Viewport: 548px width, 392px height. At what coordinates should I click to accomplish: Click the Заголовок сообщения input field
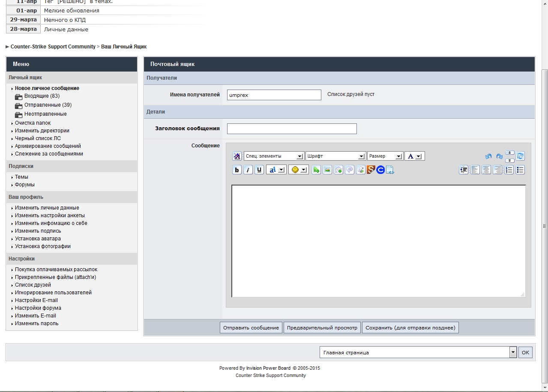point(292,129)
